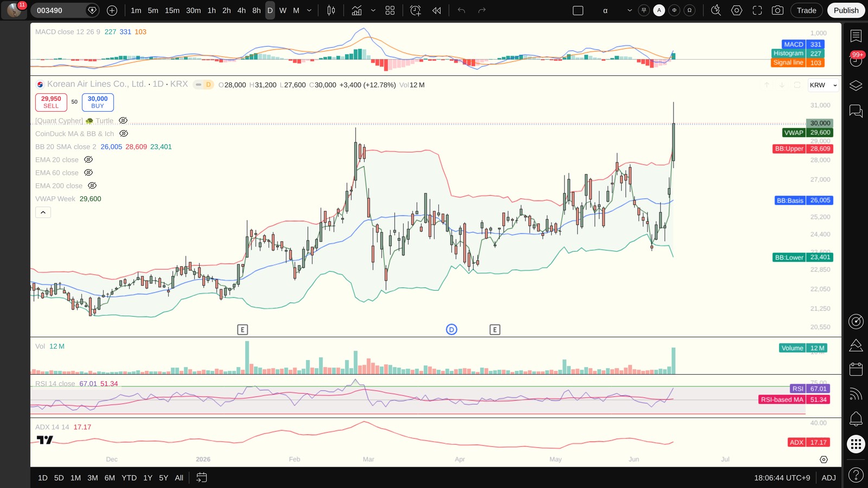Show the Quant Cypher Turtle indicator
The width and height of the screenshot is (868, 488).
click(x=123, y=120)
